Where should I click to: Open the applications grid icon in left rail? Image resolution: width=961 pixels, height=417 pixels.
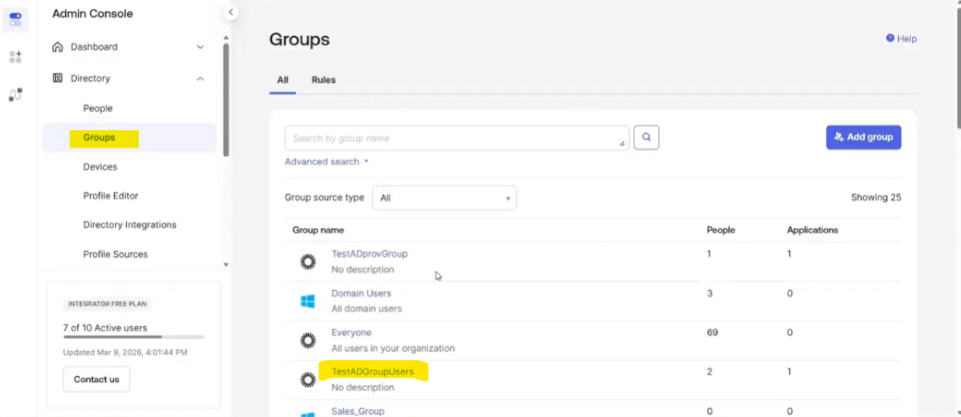[15, 58]
